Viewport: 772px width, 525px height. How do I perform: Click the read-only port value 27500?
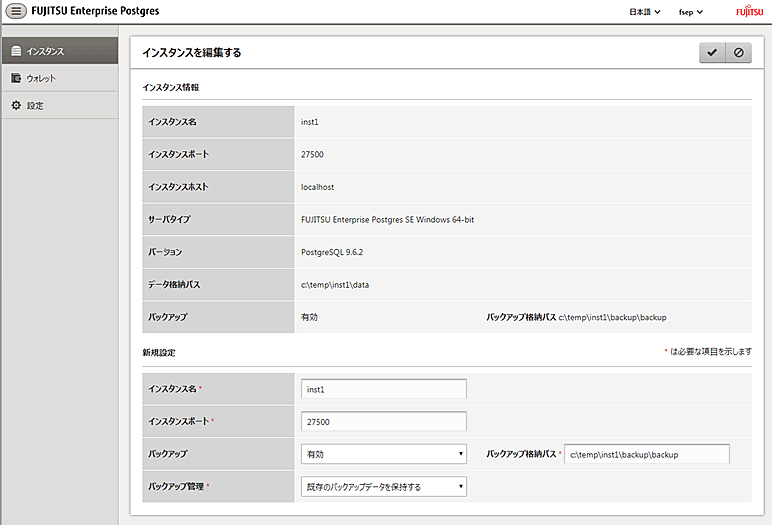(x=312, y=155)
